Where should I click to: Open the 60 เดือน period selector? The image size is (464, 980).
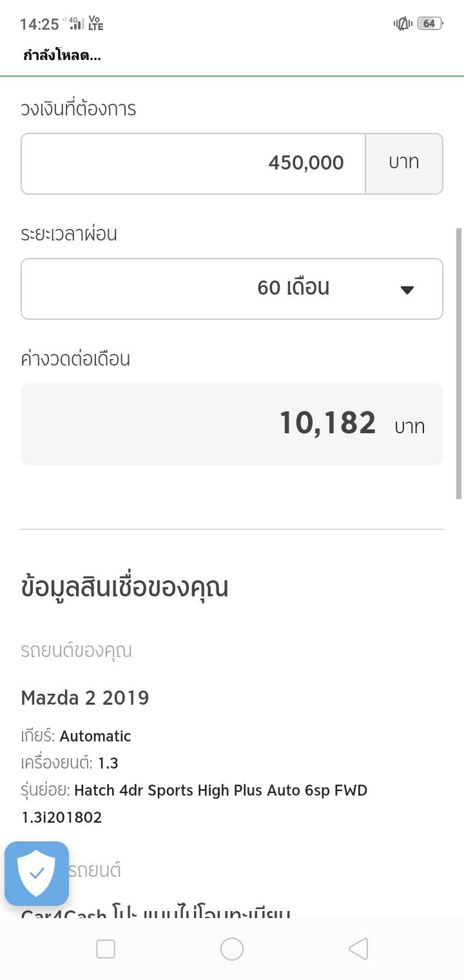[293, 288]
